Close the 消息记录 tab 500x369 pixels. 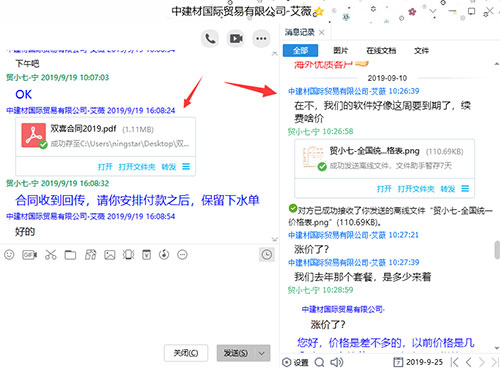(321, 32)
